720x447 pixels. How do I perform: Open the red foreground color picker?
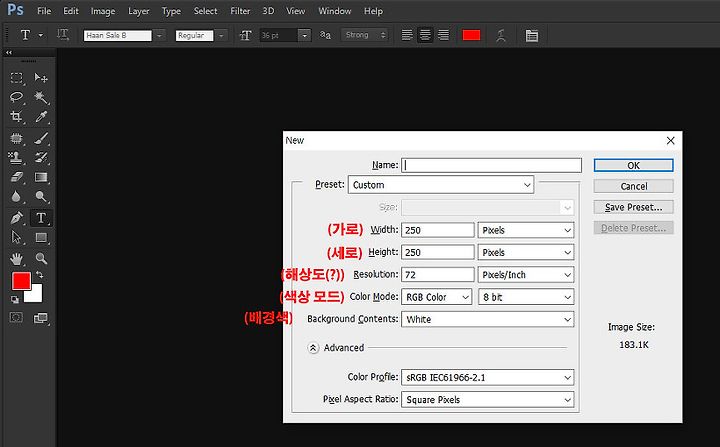pos(21,281)
